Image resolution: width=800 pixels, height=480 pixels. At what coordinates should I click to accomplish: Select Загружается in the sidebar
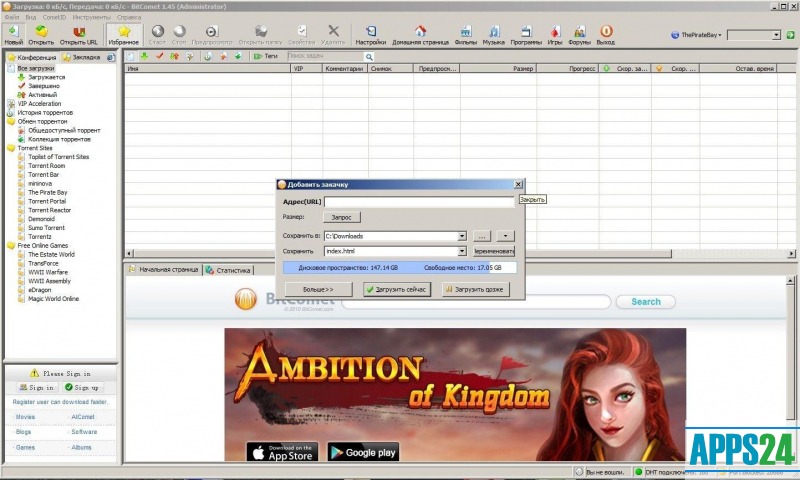pos(46,77)
